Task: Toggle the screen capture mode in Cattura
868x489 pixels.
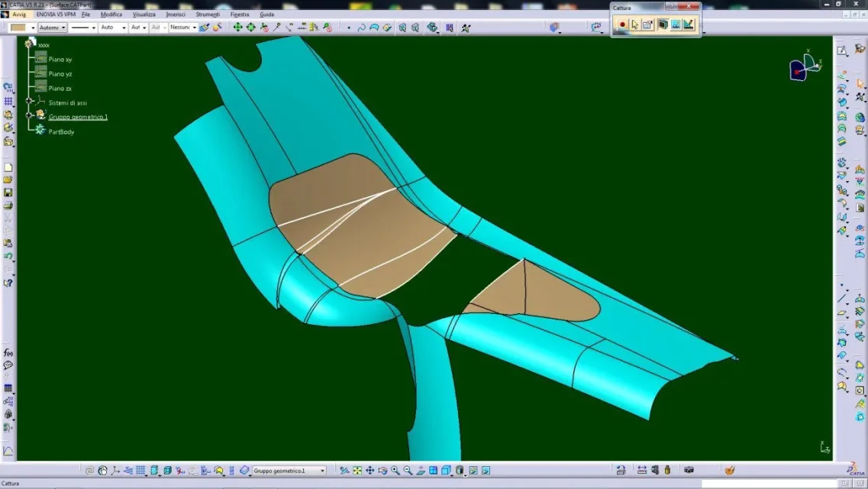Action: pos(663,24)
